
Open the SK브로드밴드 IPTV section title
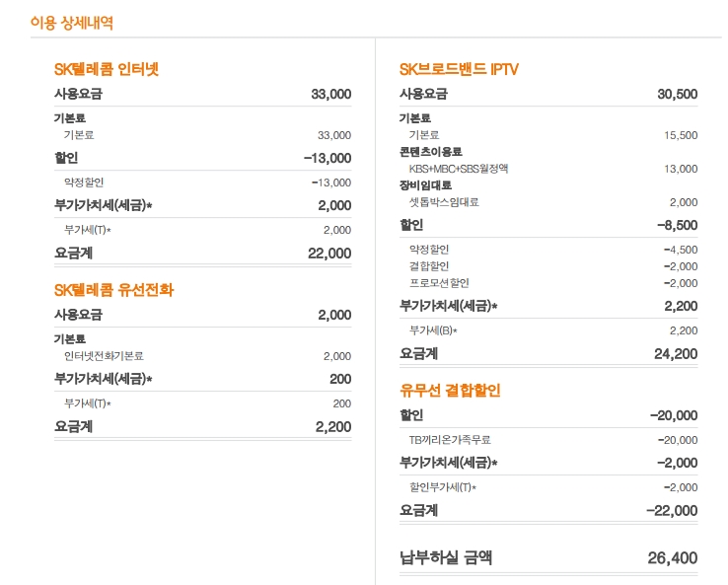[459, 69]
